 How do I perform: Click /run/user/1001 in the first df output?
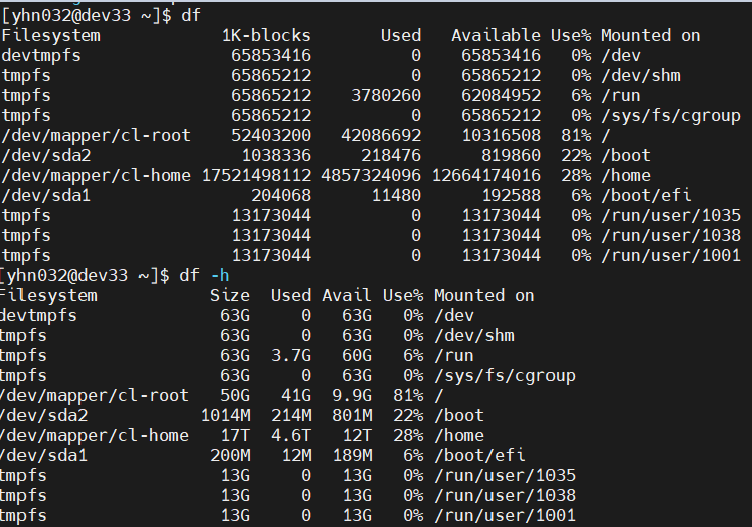coord(671,256)
